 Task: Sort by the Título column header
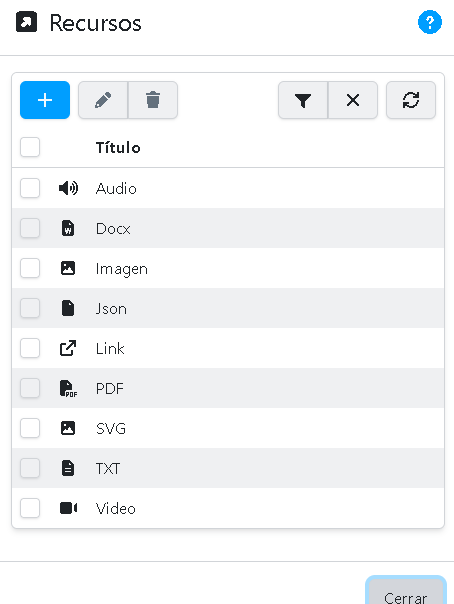tap(118, 148)
